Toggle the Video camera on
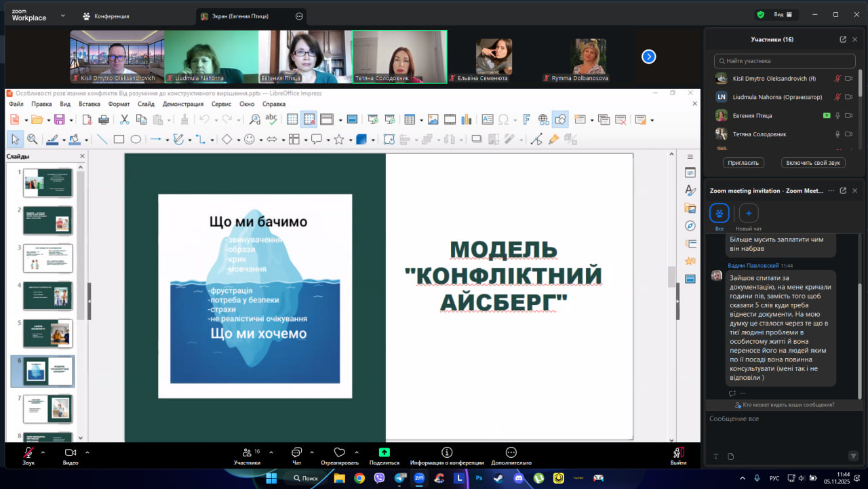Viewport: 868px width, 489px height. point(71,453)
